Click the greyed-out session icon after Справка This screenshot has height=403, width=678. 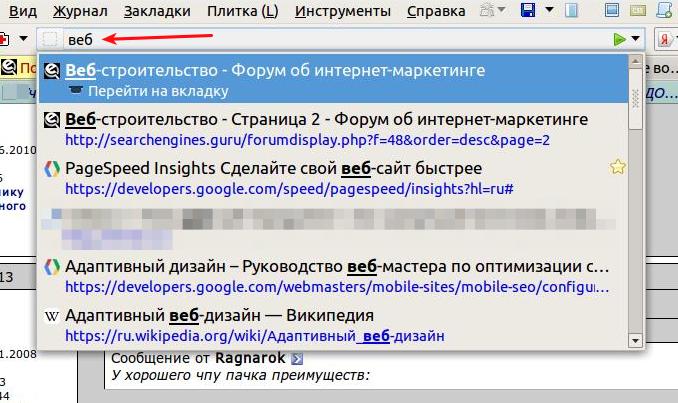click(x=487, y=10)
